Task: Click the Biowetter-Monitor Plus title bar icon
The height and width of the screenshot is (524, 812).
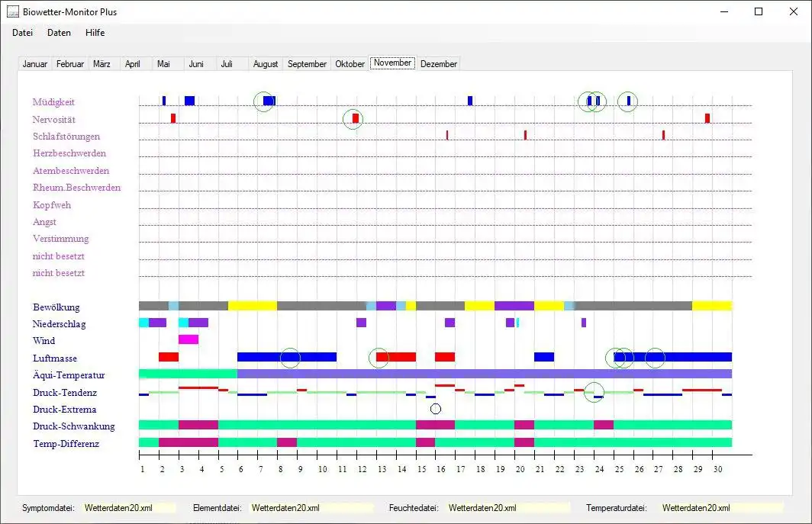Action: (13, 12)
